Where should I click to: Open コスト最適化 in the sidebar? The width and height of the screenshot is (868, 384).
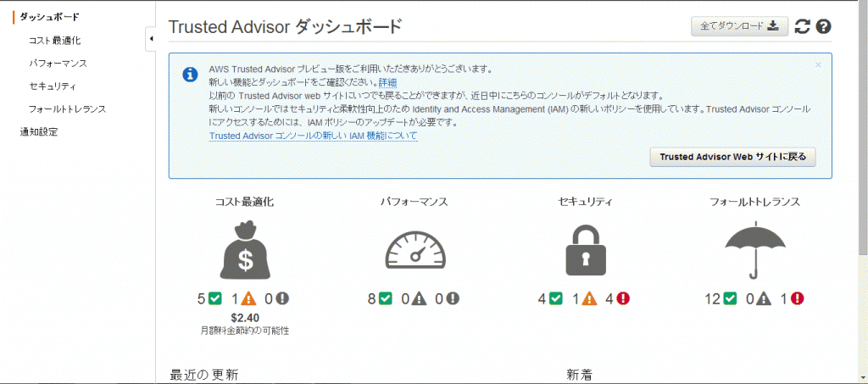pos(55,41)
